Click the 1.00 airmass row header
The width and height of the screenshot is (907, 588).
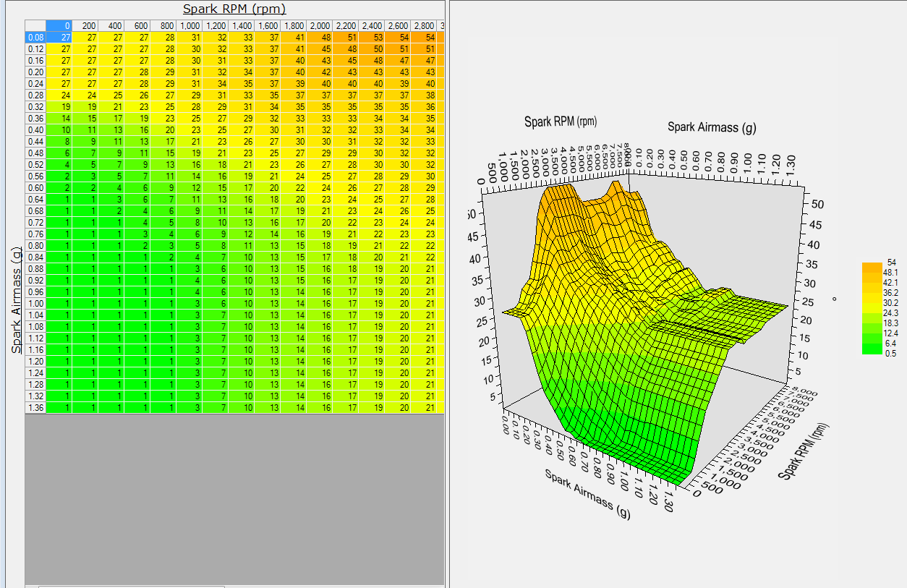click(35, 304)
